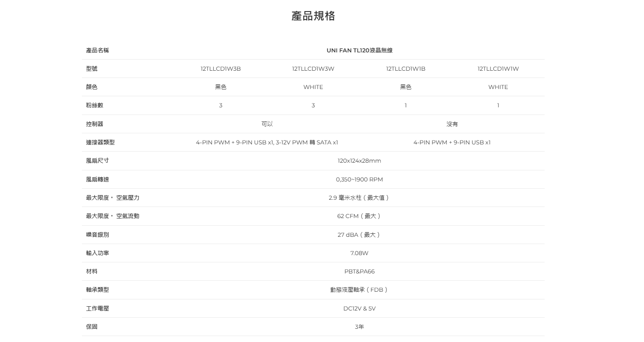Click model number 12TLLCD1W3B

pyautogui.click(x=220, y=69)
